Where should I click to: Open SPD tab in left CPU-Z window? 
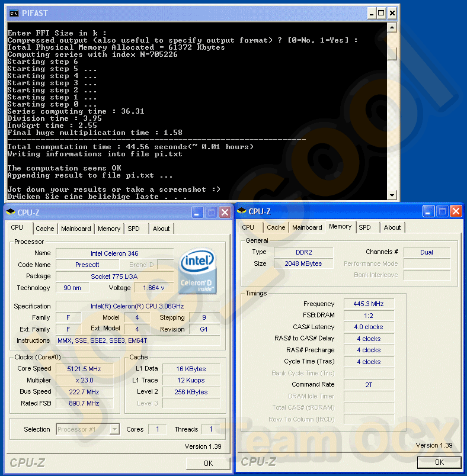[134, 229]
